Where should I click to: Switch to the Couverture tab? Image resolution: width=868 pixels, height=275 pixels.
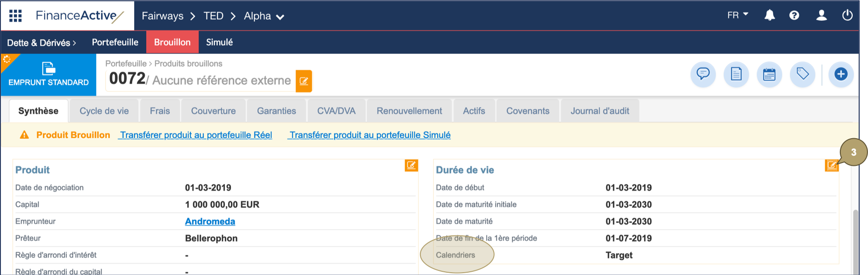(213, 111)
